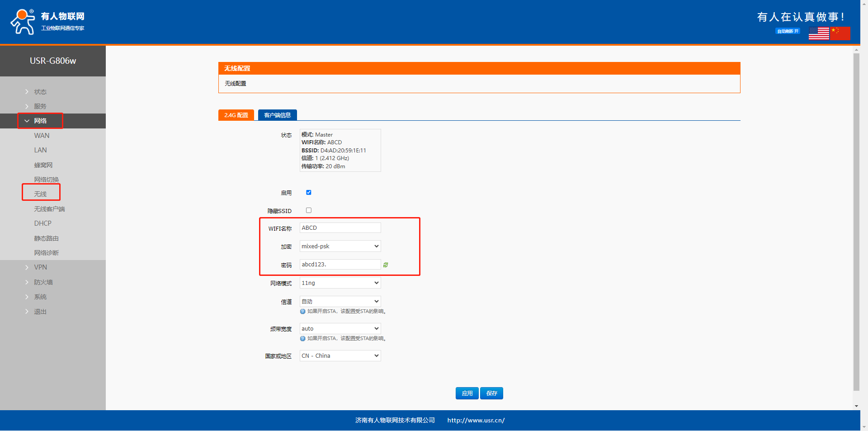Switch to the 客户端信息 tab
This screenshot has width=868, height=431.
pyautogui.click(x=277, y=115)
